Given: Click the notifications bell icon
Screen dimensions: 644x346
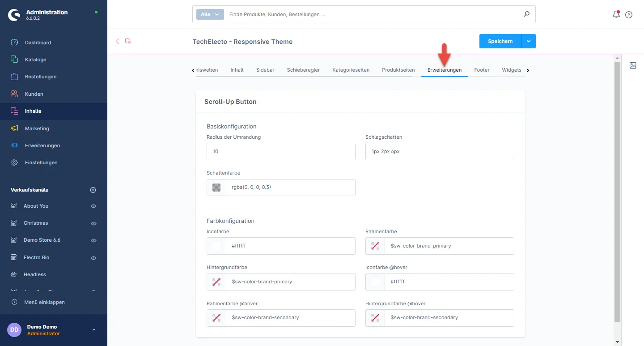Looking at the screenshot, I should 616,14.
